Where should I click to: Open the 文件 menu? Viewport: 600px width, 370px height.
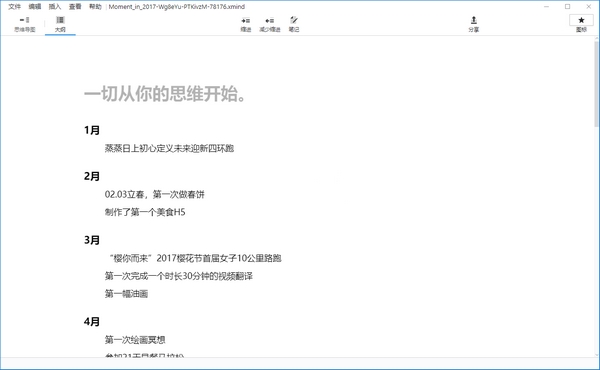pyautogui.click(x=14, y=7)
